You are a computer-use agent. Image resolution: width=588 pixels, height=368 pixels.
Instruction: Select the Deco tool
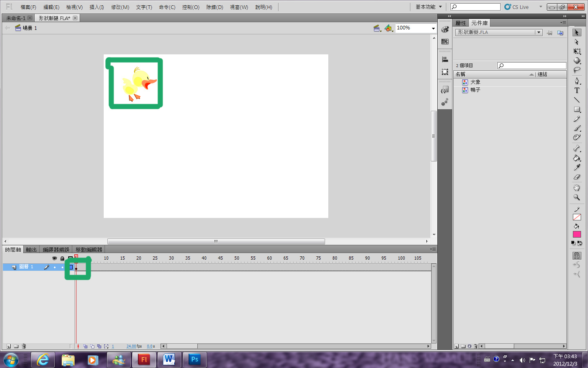(577, 138)
